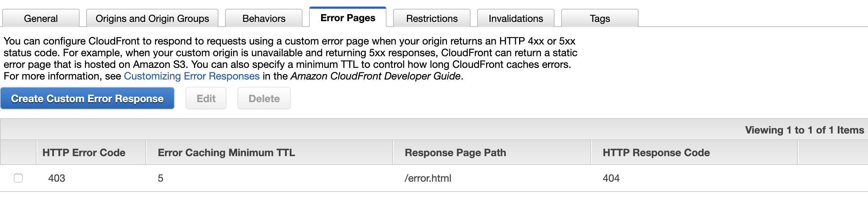Sort by HTTP Response Code column
Screen dimensions: 868x197
click(x=656, y=152)
